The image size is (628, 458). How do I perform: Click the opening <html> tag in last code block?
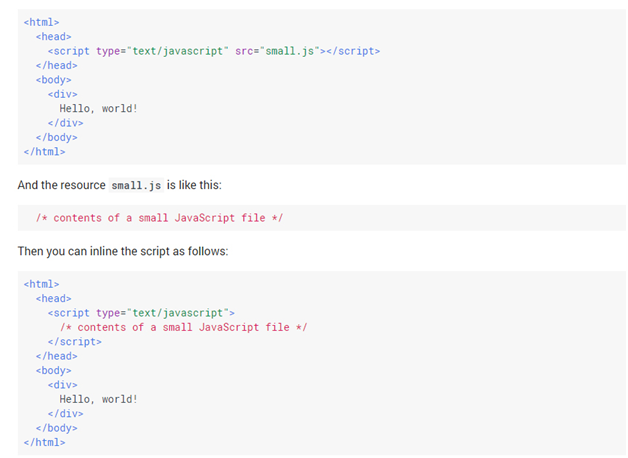coord(41,284)
